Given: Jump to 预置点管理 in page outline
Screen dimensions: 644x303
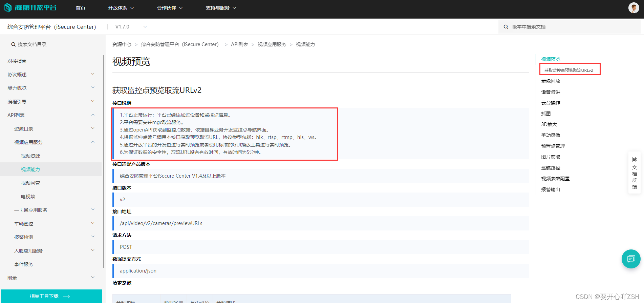Looking at the screenshot, I should [553, 146].
